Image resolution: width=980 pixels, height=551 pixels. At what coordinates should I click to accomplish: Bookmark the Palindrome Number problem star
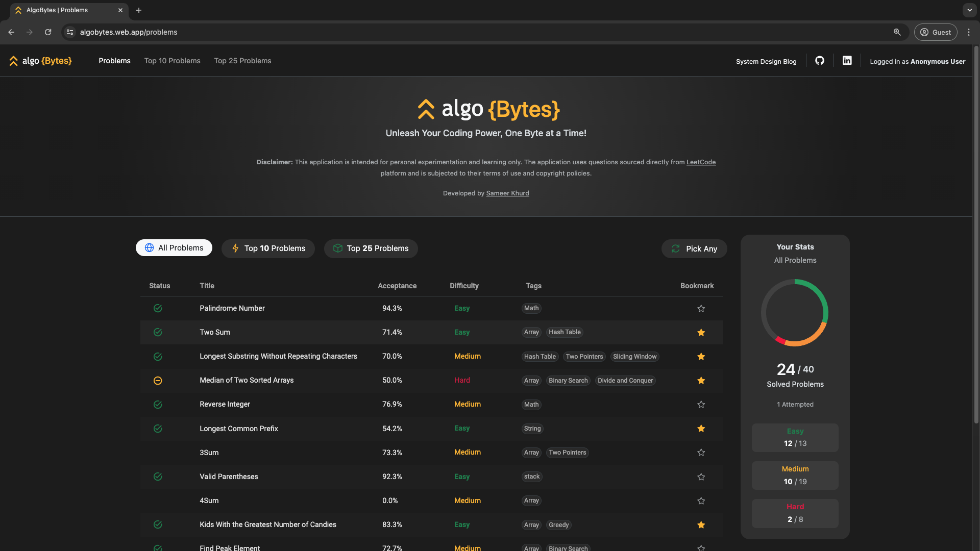tap(701, 309)
